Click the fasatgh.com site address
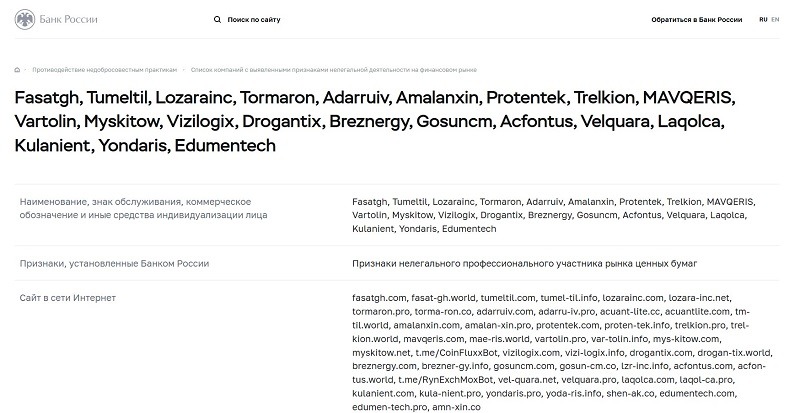Viewport: 800px width, 413px height. click(379, 298)
